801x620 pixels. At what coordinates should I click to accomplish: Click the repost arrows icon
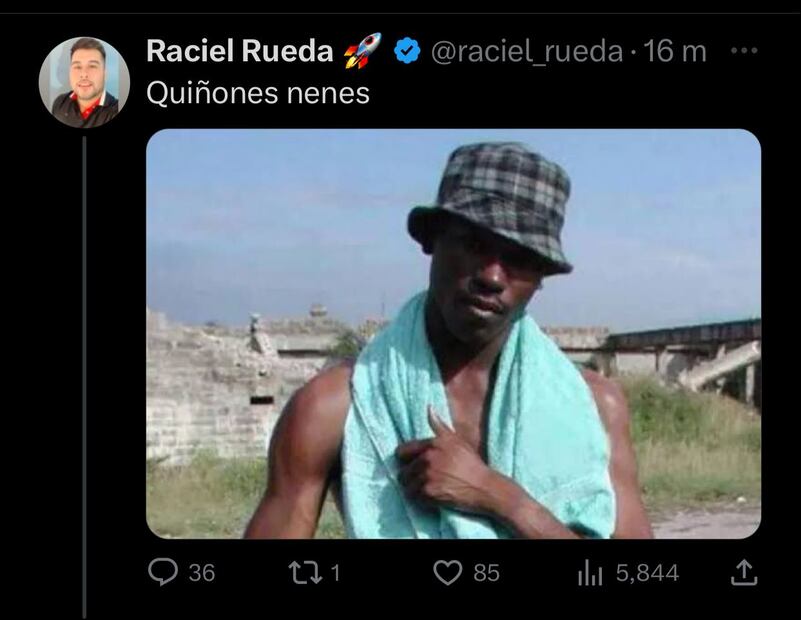(x=305, y=573)
